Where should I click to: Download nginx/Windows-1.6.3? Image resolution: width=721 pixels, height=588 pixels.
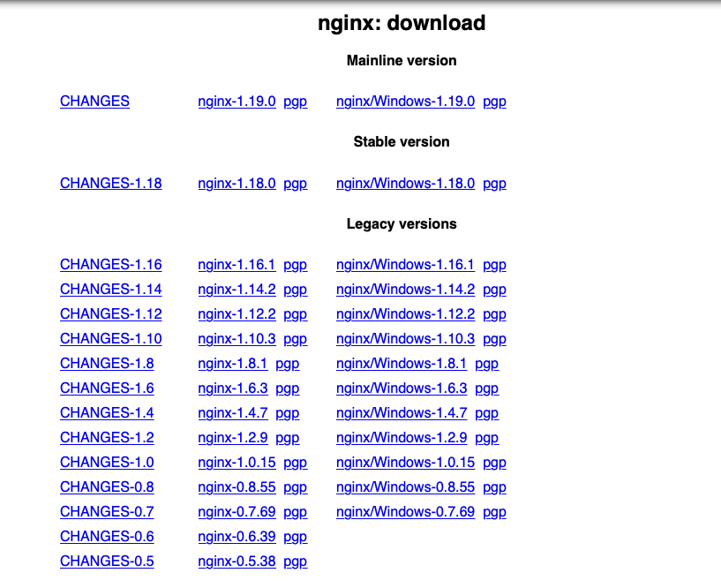402,388
